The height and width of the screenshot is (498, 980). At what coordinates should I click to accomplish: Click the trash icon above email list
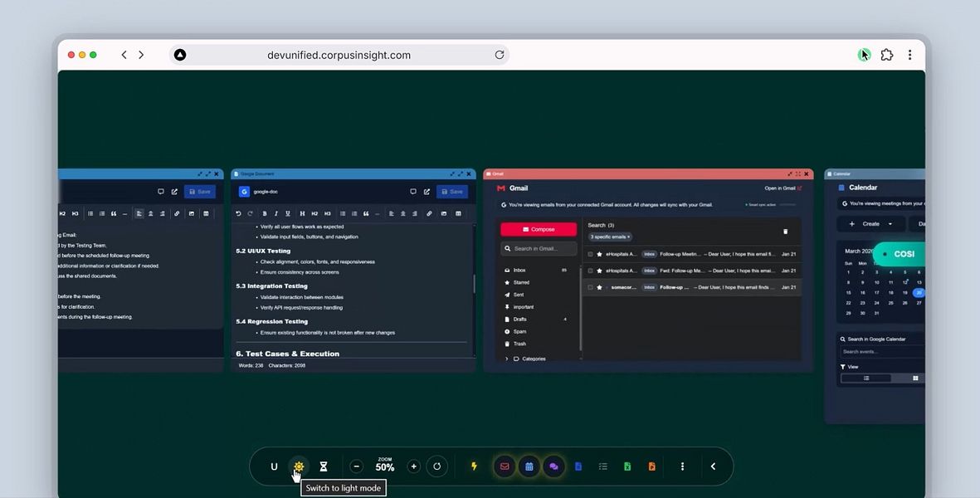click(786, 232)
